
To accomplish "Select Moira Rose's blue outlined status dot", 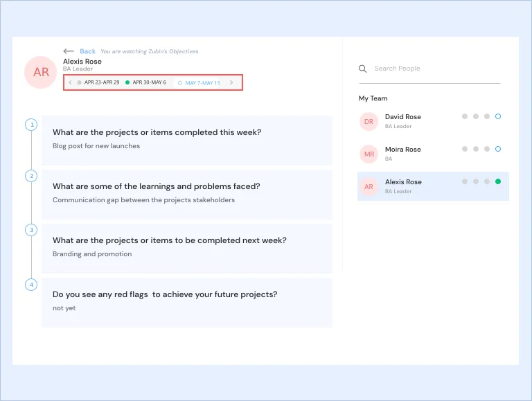I will click(x=498, y=149).
